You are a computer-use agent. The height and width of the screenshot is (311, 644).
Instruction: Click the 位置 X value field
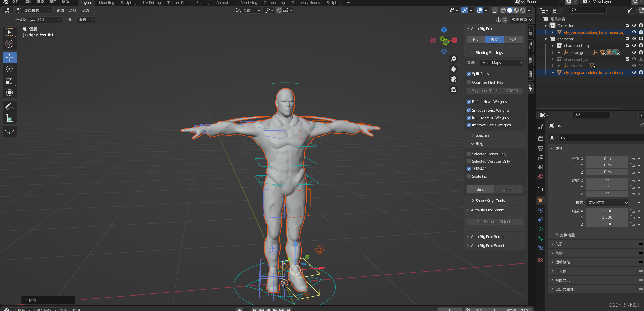(x=607, y=159)
